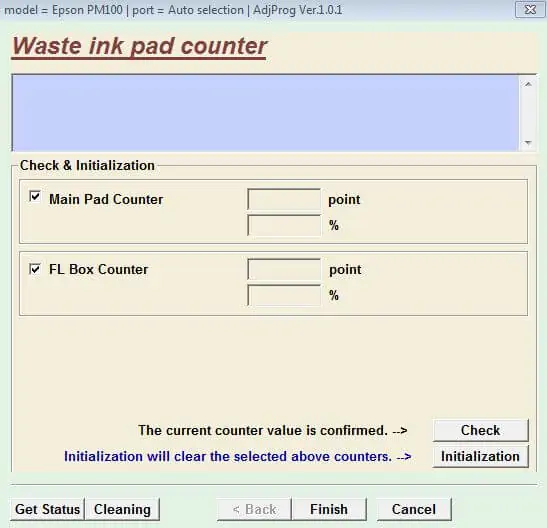
Task: Click the Initialization button
Action: pyautogui.click(x=480, y=456)
